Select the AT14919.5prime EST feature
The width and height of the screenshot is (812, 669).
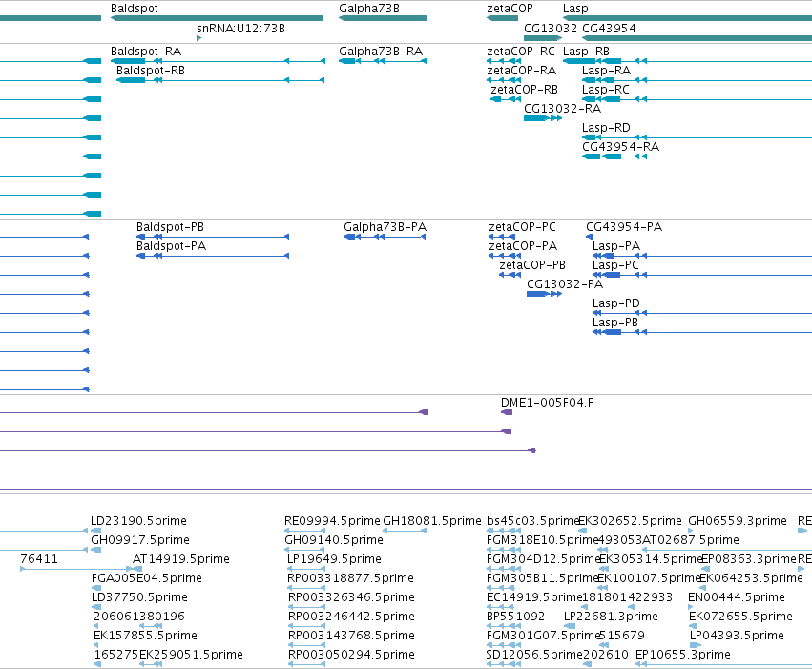click(137, 569)
